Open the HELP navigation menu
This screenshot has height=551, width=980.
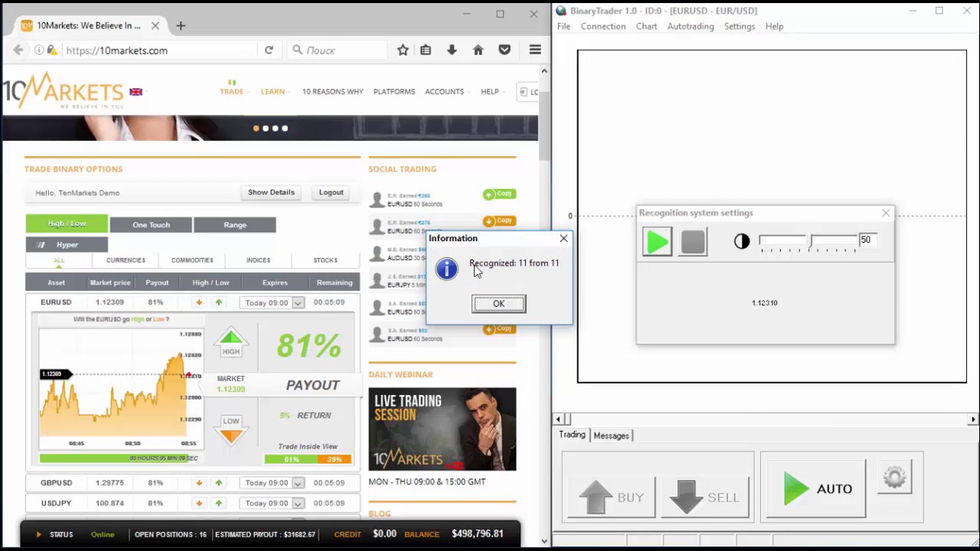(490, 92)
